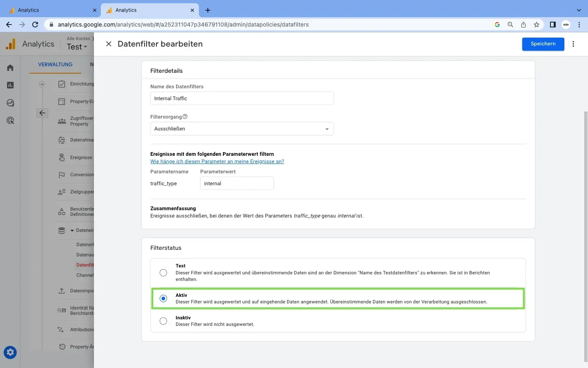Click the Datenimport upload icon

[x=62, y=291]
